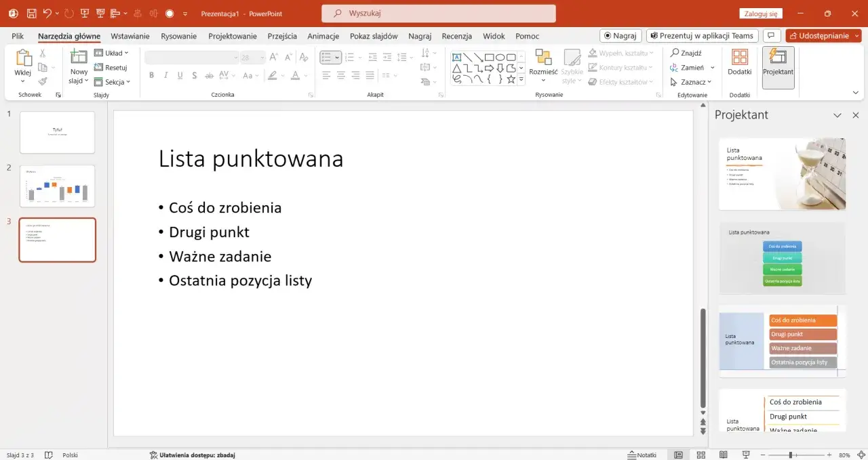Toggle bold formatting in the Czcionka group
The width and height of the screenshot is (868, 460).
point(151,75)
